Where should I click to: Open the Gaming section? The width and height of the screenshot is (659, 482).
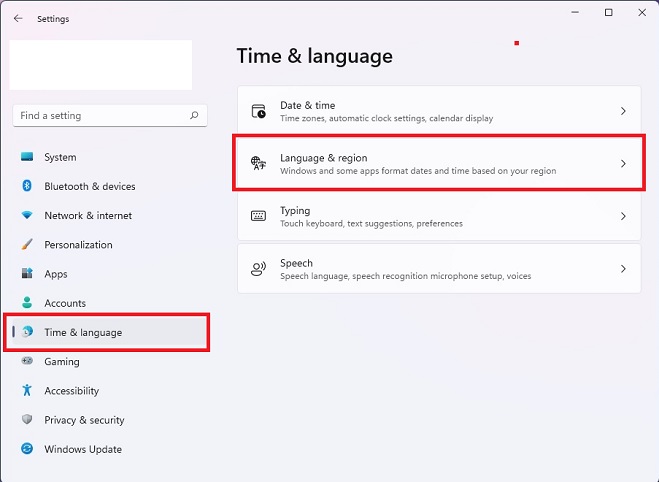pyautogui.click(x=62, y=362)
